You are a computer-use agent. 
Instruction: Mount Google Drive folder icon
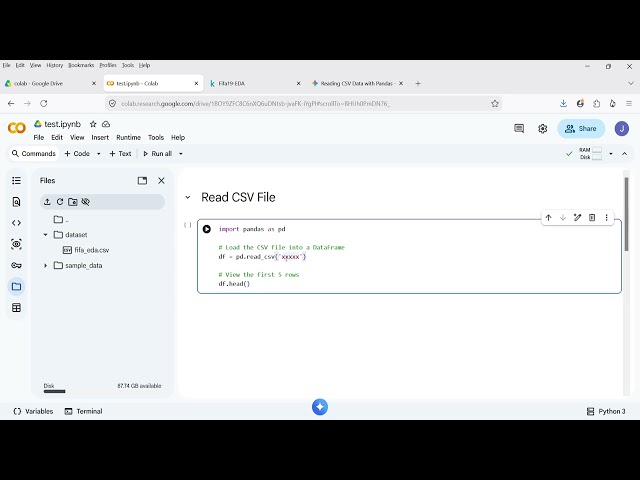[x=73, y=202]
